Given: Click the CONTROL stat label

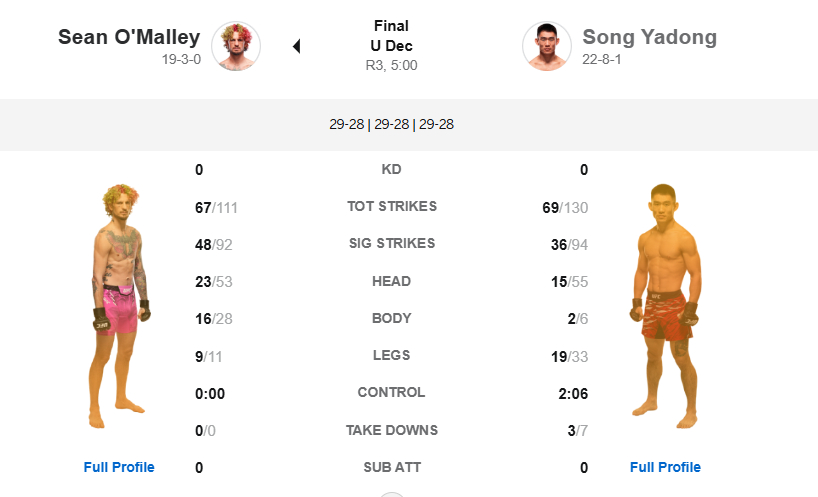Looking at the screenshot, I should (391, 393).
